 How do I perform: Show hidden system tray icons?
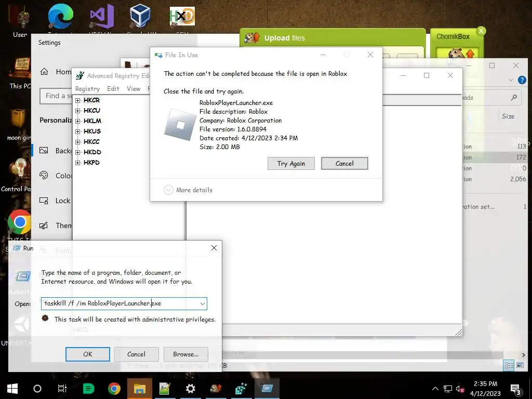435,389
